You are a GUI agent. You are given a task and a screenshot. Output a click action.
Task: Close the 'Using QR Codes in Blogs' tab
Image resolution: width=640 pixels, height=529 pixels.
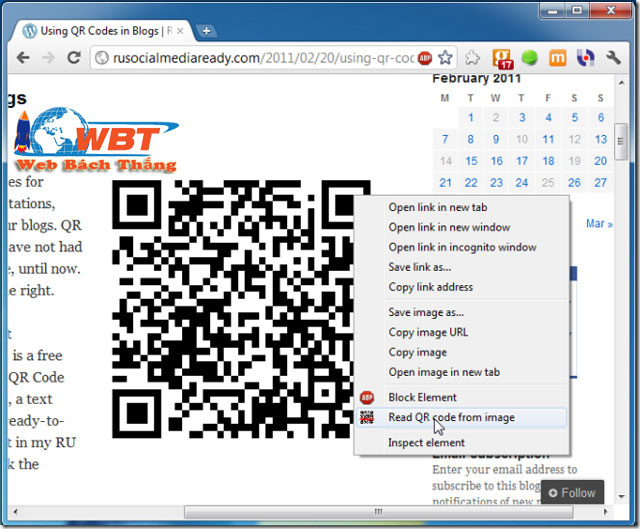(180, 31)
